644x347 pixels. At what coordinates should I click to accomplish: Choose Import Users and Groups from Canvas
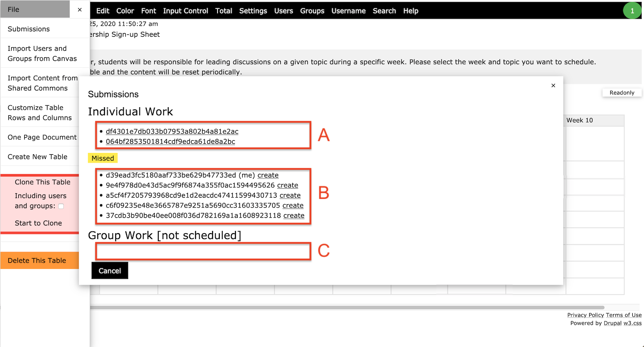45,53
